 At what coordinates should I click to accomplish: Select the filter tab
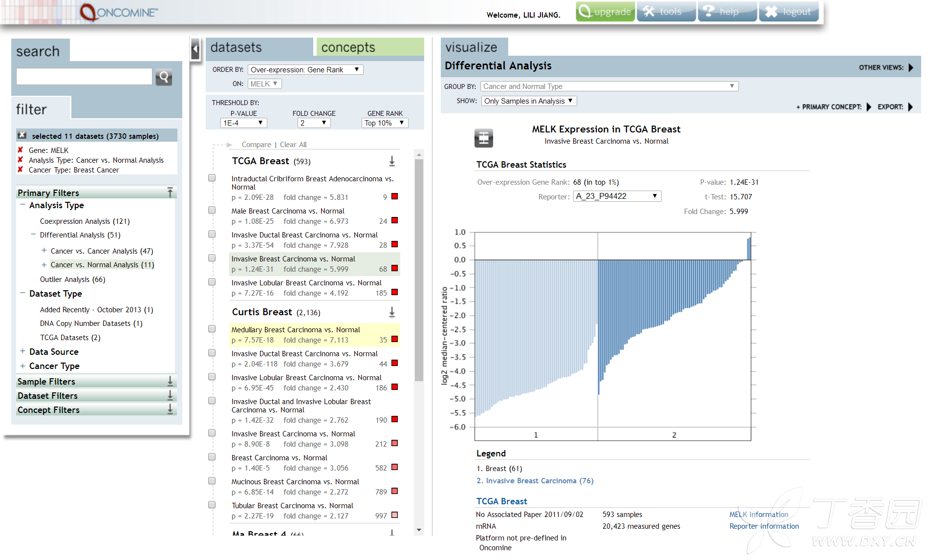coord(42,108)
